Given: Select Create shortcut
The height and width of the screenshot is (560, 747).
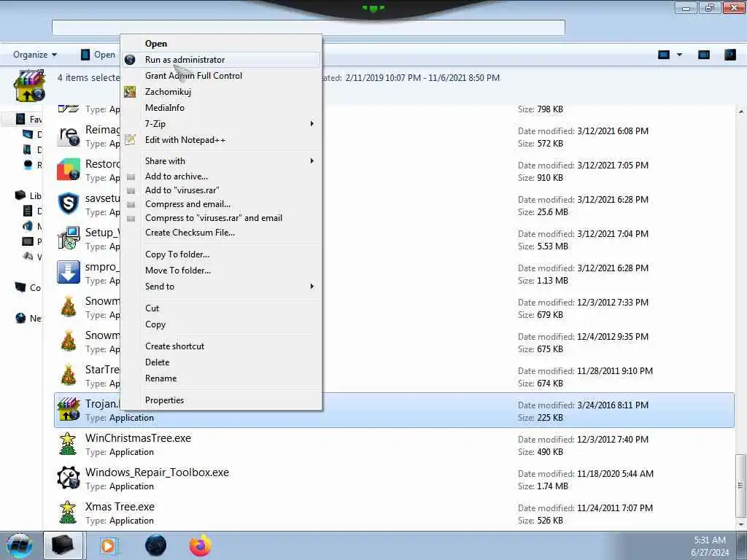Looking at the screenshot, I should [174, 346].
